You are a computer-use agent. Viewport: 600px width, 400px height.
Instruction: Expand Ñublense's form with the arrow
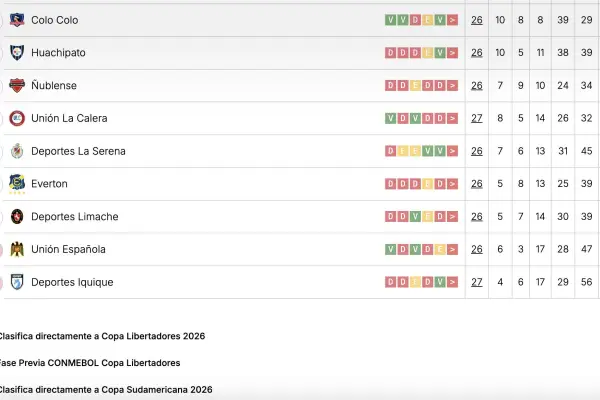point(452,85)
